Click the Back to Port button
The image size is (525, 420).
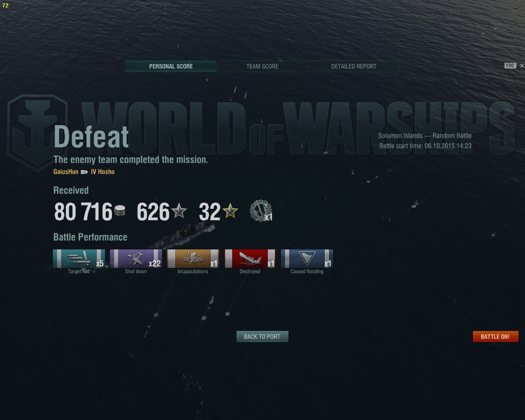coord(262,336)
